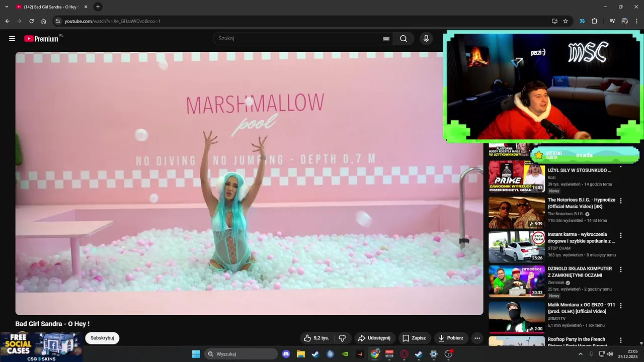
Task: Open File Explorer from taskbar
Action: point(301,354)
